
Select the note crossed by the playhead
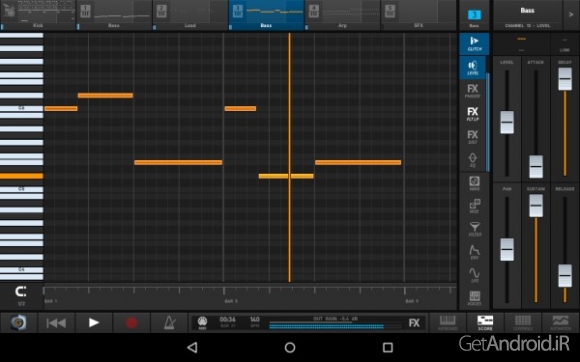(x=286, y=176)
